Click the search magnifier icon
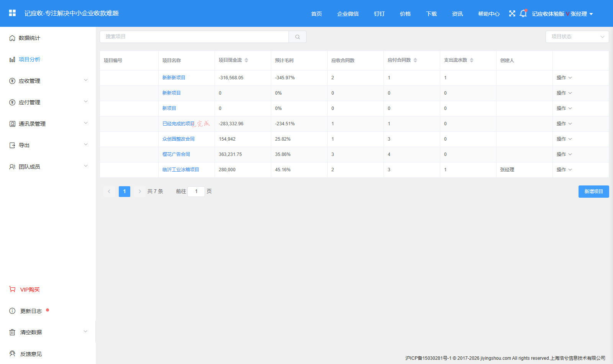 pyautogui.click(x=297, y=37)
